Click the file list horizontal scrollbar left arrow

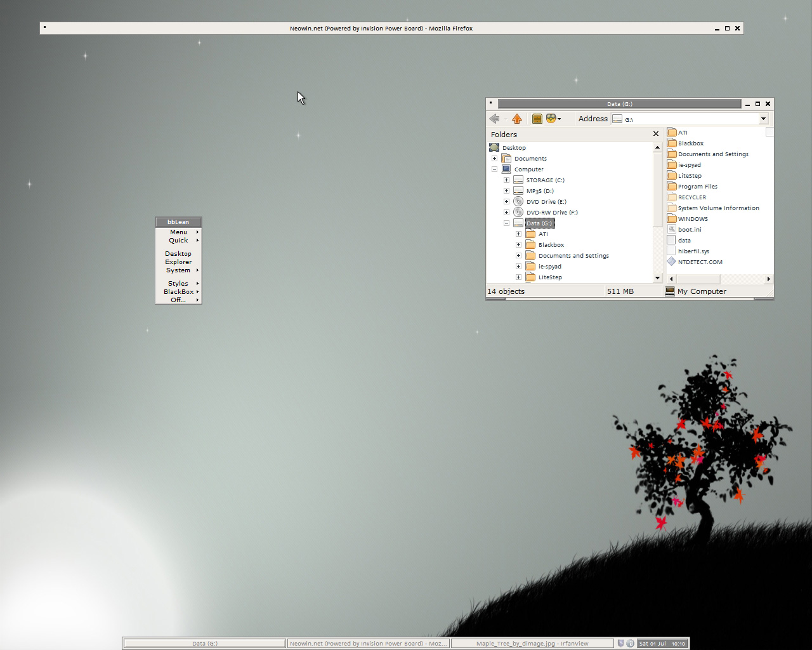tap(671, 279)
